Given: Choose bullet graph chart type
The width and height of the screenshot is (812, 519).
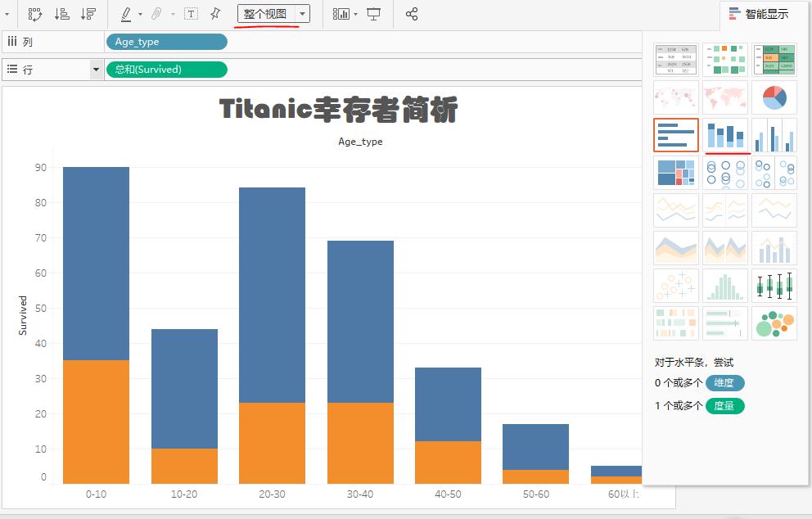Looking at the screenshot, I should point(725,323).
